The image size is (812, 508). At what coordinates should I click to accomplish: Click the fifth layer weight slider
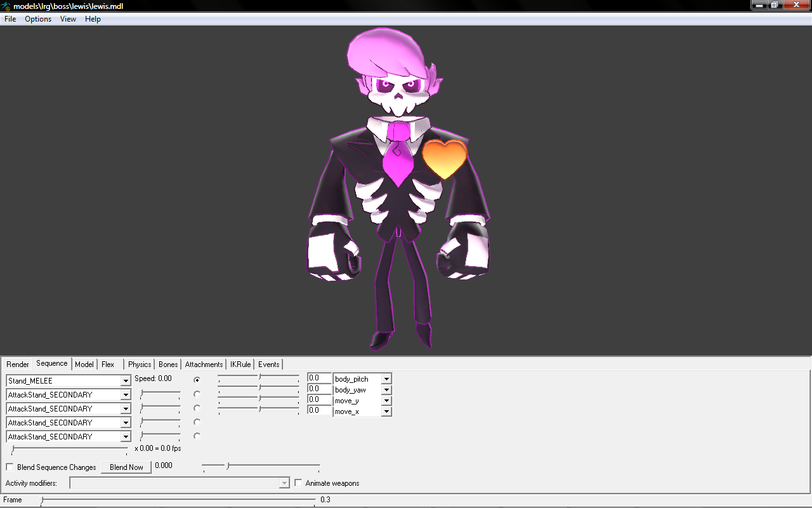click(x=160, y=436)
